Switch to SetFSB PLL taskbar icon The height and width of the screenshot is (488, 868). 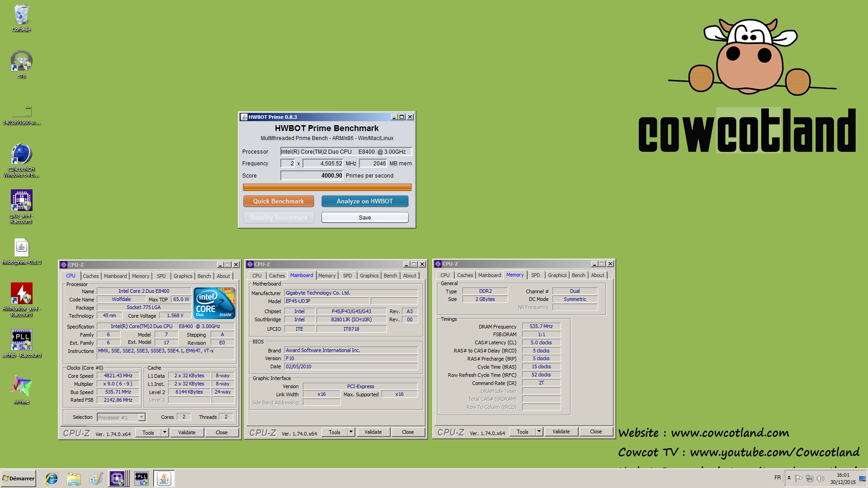click(142, 479)
